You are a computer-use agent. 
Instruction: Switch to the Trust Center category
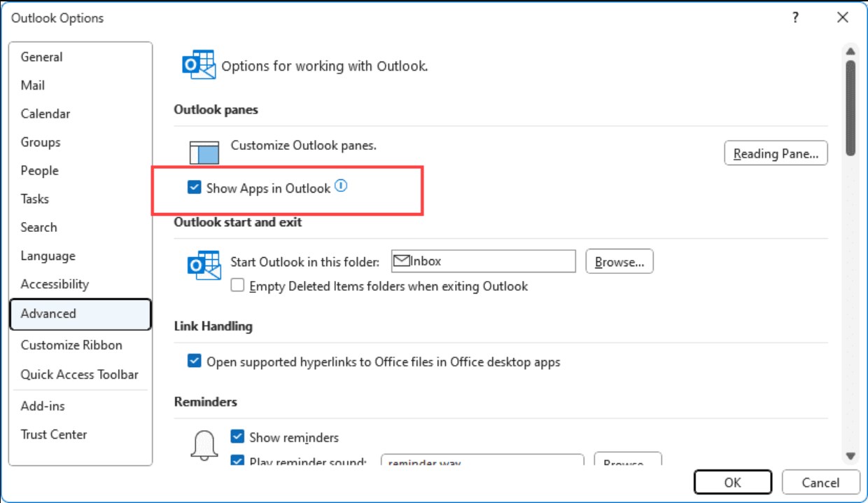(x=54, y=434)
